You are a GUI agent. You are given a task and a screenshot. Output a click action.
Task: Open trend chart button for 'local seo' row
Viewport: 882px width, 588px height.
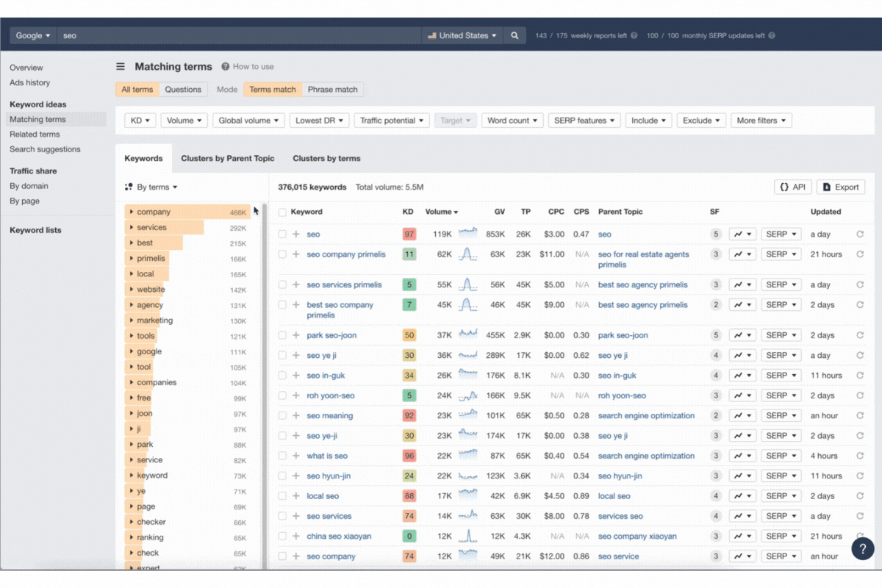point(742,496)
